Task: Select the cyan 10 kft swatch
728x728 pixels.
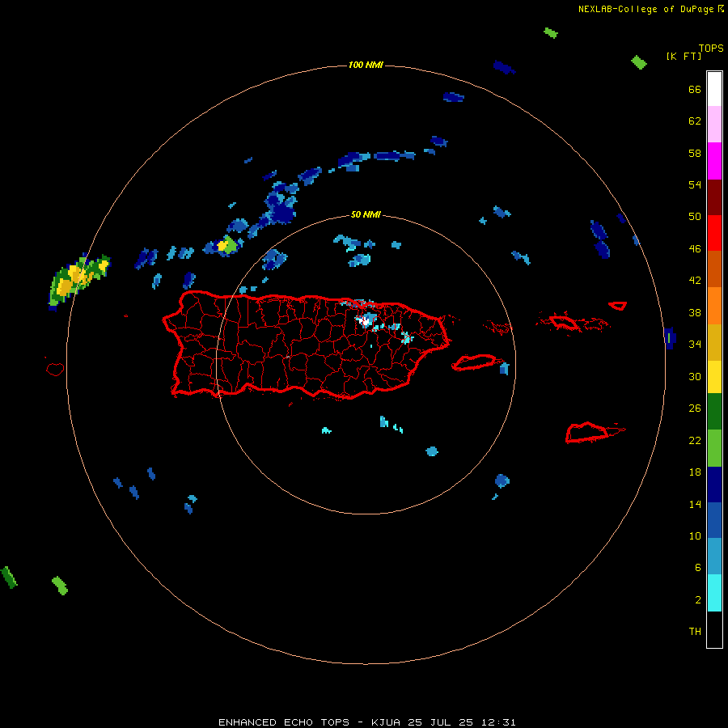Action: click(714, 593)
